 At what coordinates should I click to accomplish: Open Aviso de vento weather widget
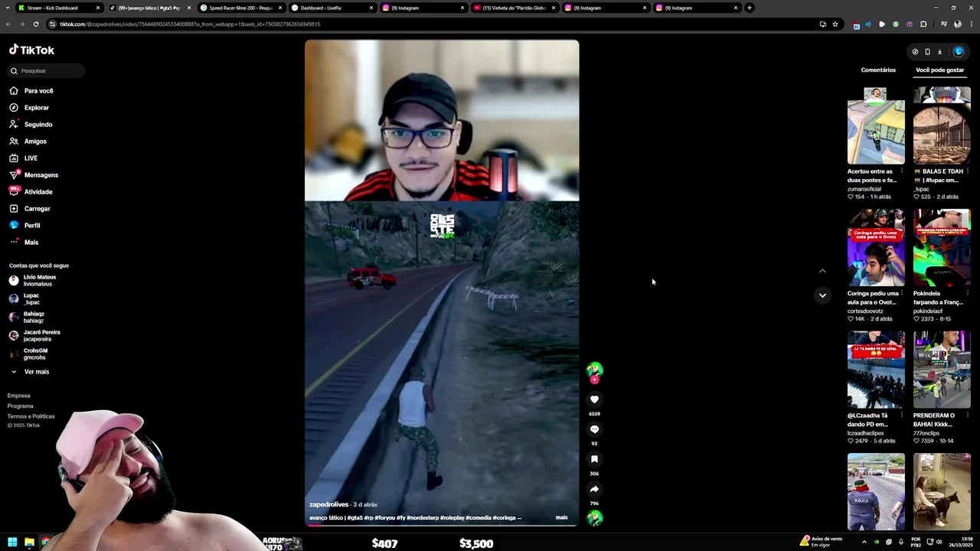821,542
